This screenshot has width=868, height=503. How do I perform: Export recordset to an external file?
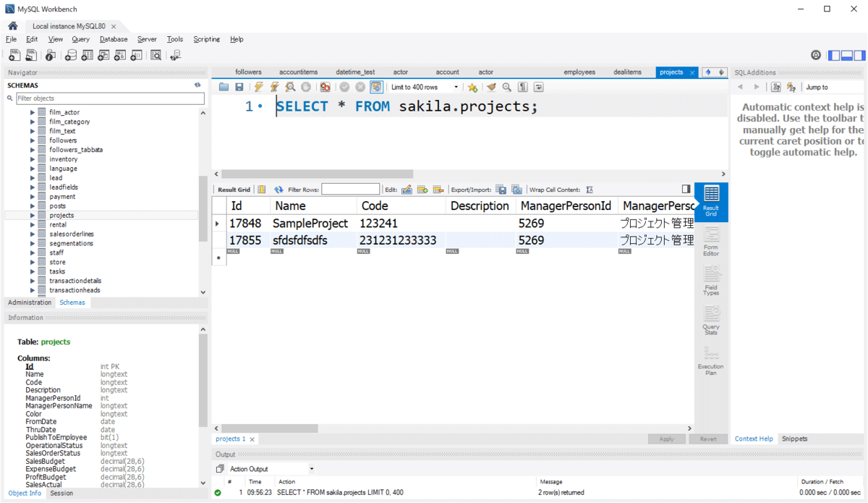501,190
